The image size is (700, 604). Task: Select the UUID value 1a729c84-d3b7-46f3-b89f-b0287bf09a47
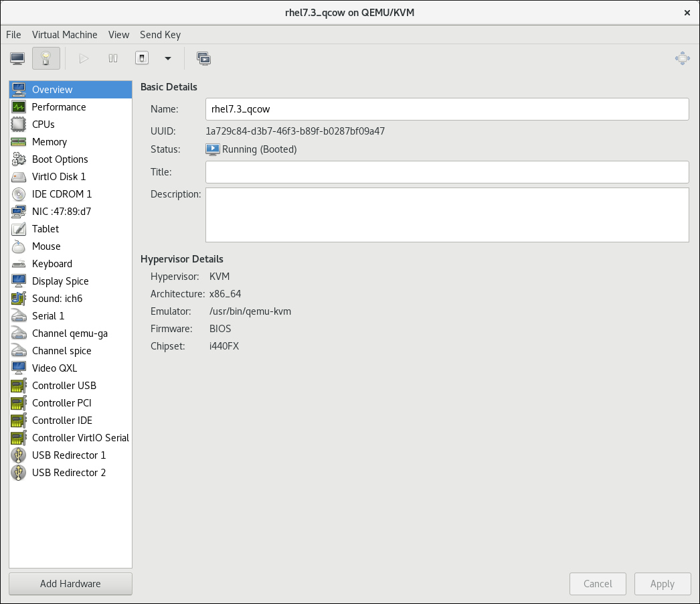click(295, 131)
